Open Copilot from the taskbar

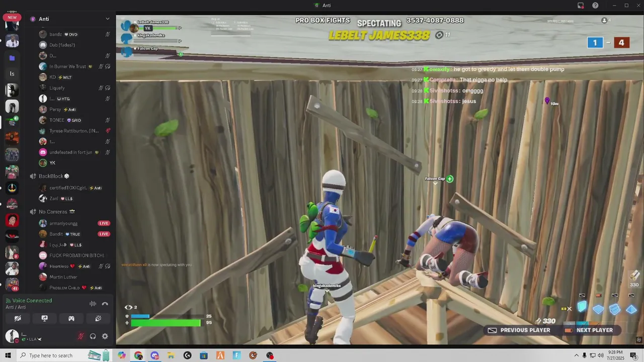[122, 355]
